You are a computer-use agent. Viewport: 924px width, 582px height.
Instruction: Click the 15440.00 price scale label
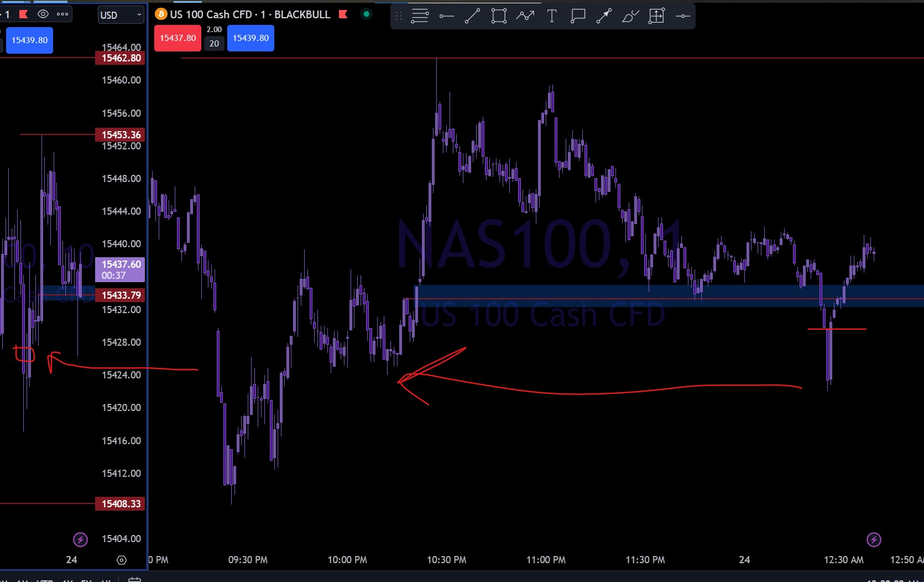[121, 244]
